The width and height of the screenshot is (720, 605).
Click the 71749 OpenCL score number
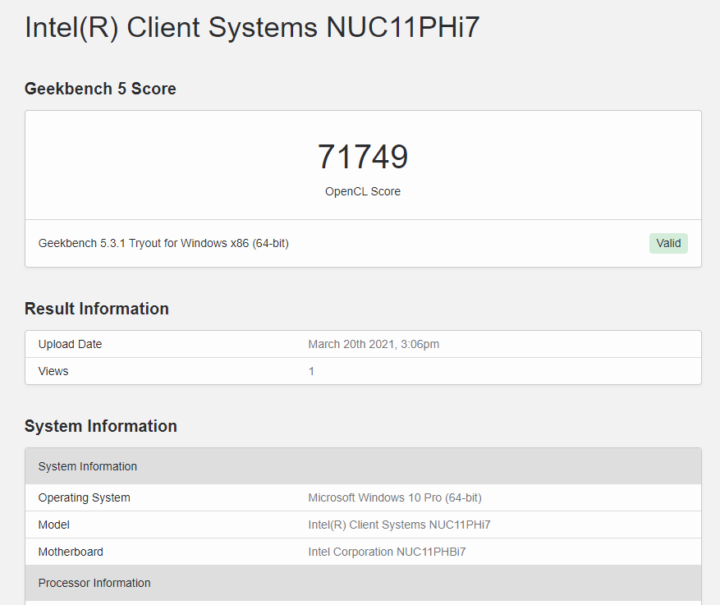363,157
